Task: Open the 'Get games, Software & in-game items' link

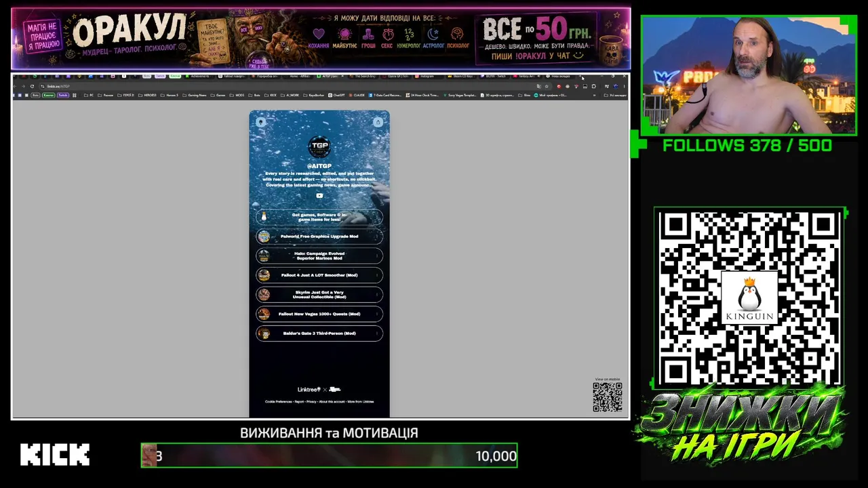Action: tap(319, 217)
